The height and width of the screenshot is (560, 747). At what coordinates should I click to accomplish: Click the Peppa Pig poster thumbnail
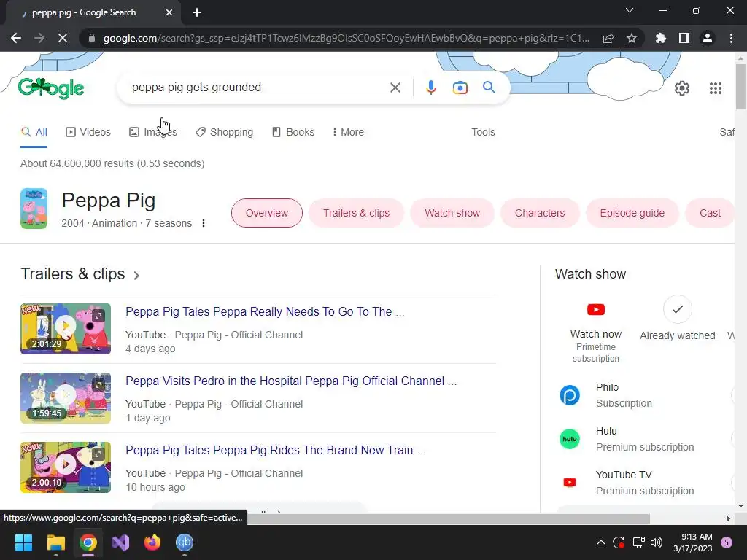(x=34, y=209)
